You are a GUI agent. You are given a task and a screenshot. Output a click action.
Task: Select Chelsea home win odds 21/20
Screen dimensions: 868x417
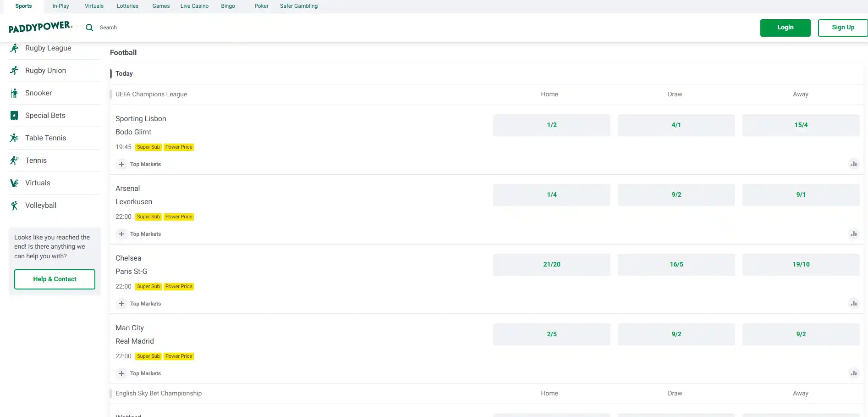pos(552,265)
